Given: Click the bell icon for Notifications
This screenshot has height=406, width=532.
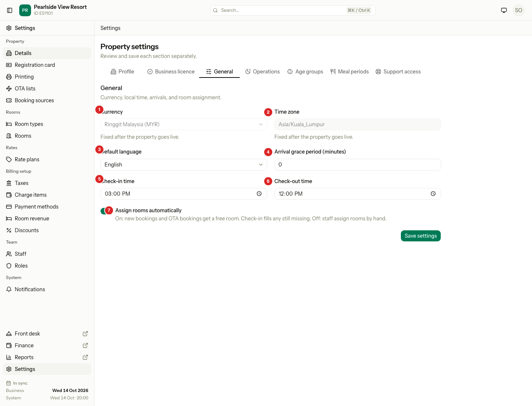Looking at the screenshot, I should pyautogui.click(x=9, y=289).
